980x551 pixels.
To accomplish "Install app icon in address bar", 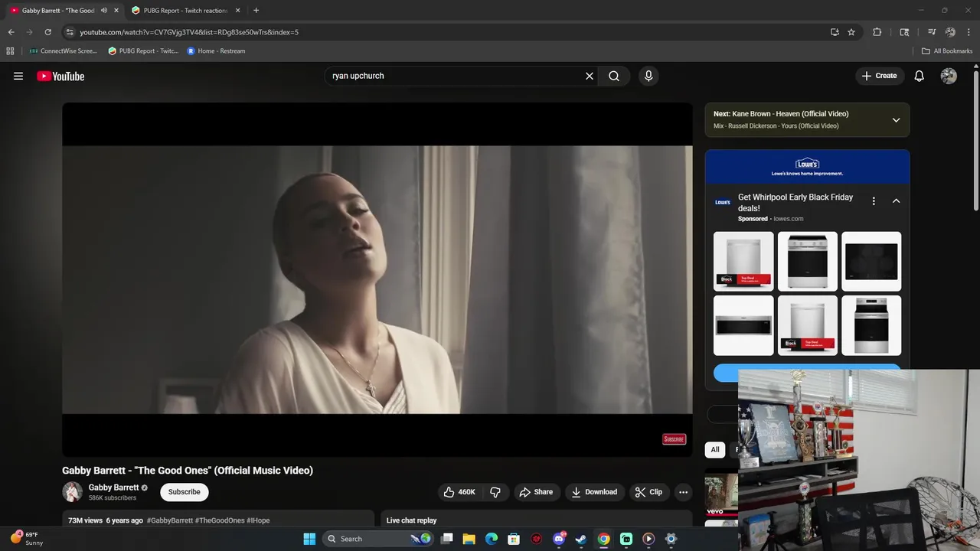I will point(835,32).
